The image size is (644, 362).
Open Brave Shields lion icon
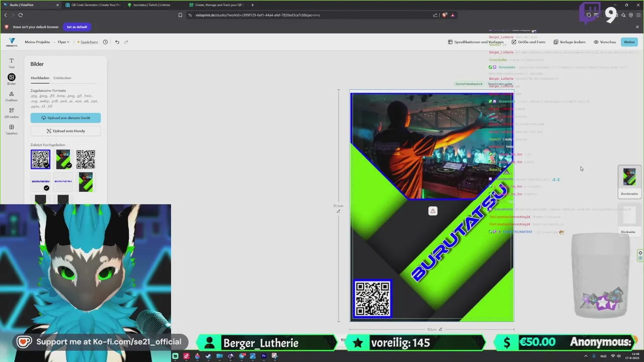pos(444,15)
